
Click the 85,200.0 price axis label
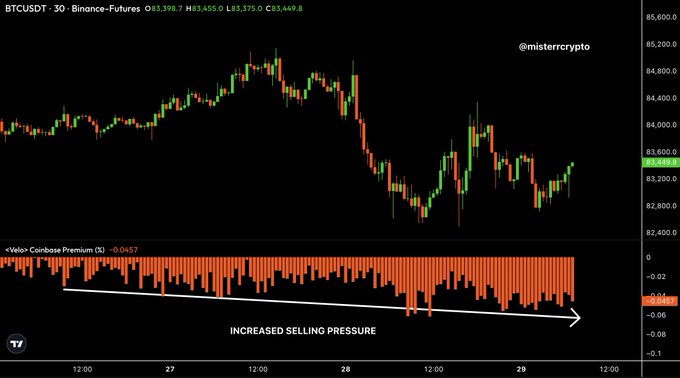pyautogui.click(x=661, y=44)
